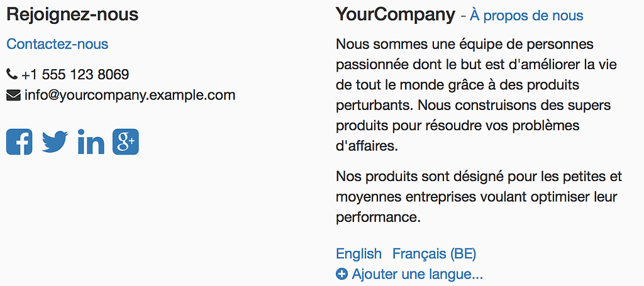
Task: Click the YourCompany heading text
Action: click(x=395, y=14)
